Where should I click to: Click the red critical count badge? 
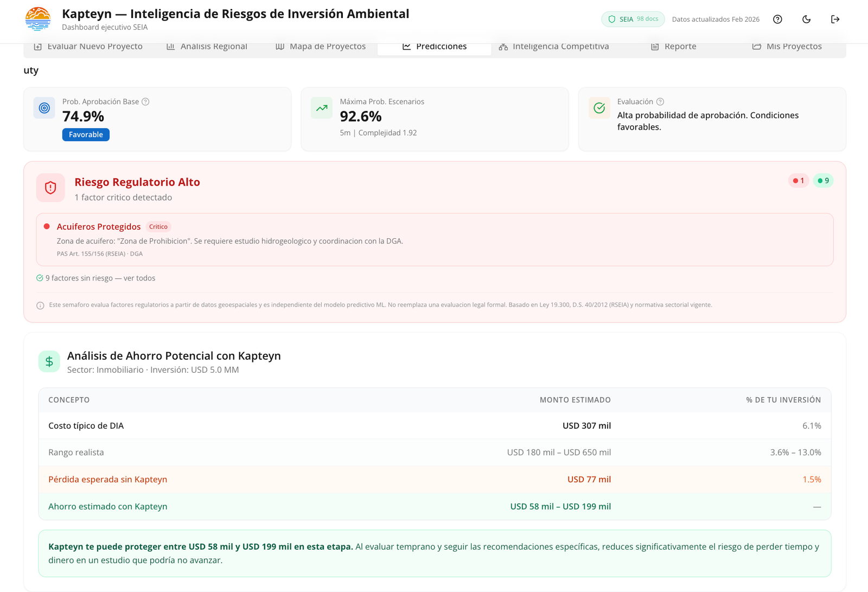[x=799, y=181]
